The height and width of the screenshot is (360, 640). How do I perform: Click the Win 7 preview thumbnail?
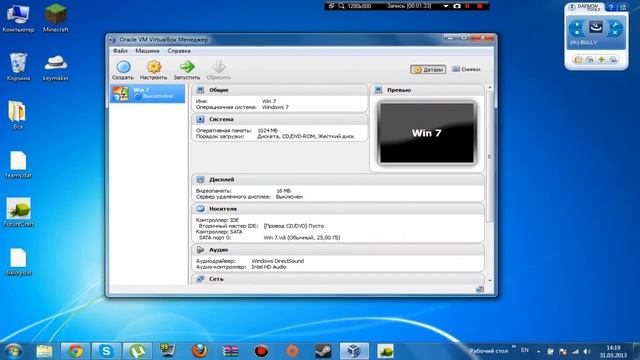[x=427, y=133]
